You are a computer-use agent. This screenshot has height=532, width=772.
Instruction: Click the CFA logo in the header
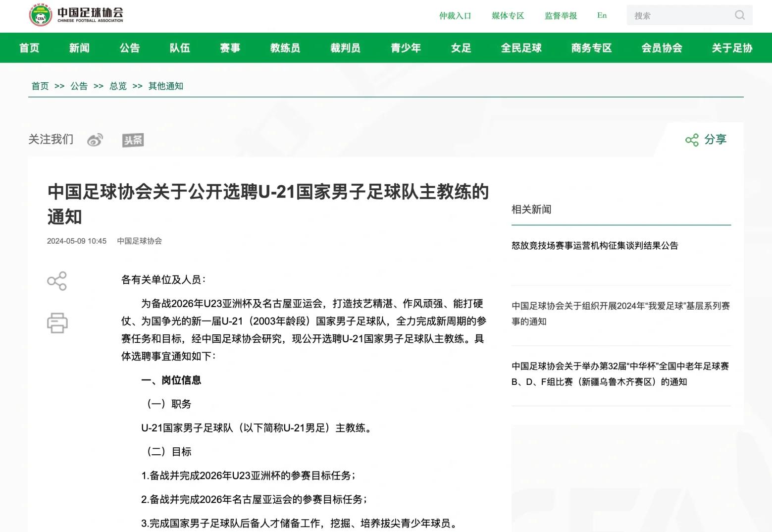point(76,15)
